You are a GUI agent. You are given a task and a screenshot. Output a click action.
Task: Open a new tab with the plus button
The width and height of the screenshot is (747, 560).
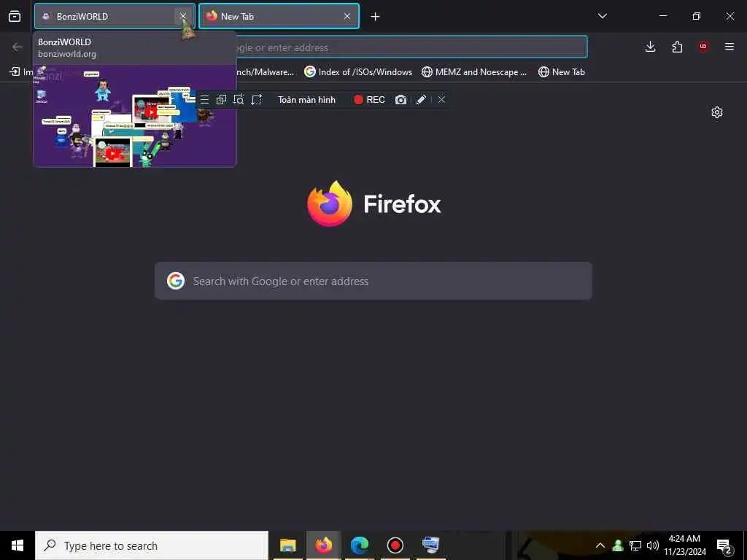(x=376, y=17)
